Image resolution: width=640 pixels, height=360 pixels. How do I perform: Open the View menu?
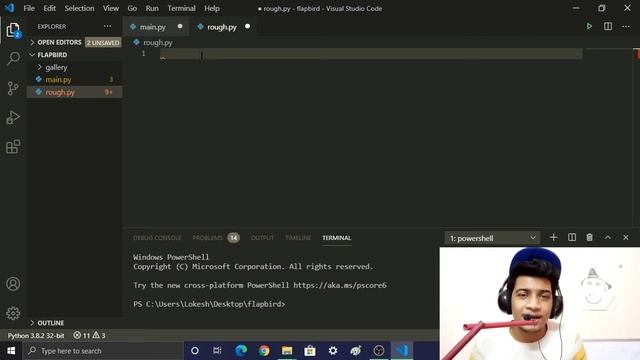pos(111,8)
